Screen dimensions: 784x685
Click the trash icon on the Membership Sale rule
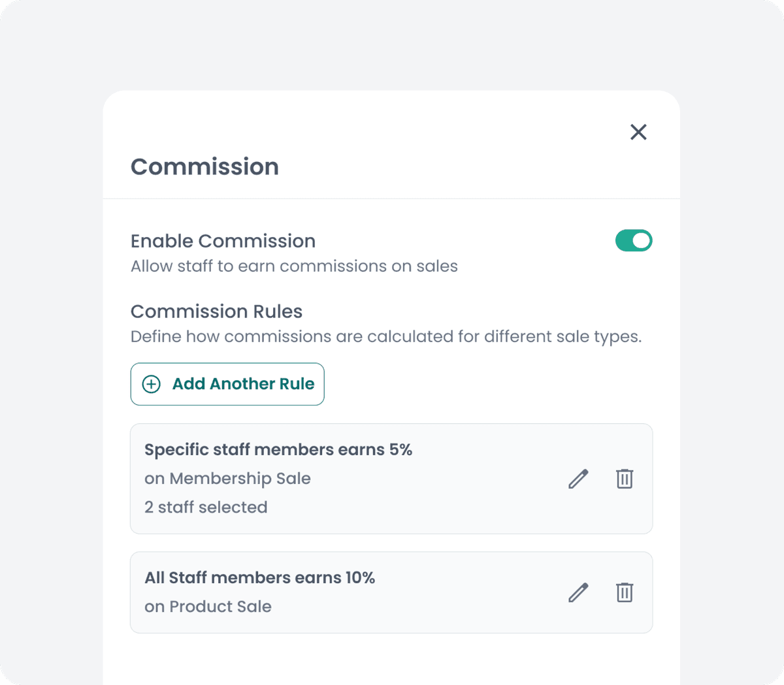click(x=624, y=479)
